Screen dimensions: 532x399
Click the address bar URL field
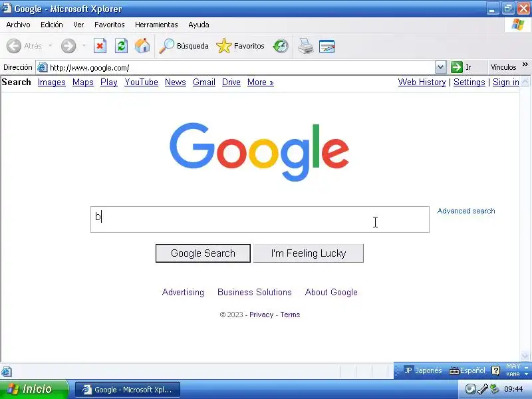[x=241, y=67]
